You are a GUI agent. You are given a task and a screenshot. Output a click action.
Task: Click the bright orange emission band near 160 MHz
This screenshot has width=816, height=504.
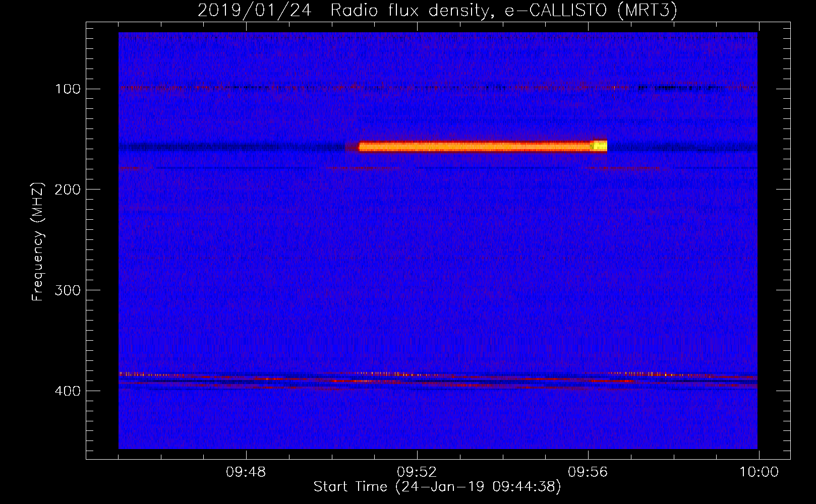pos(483,146)
